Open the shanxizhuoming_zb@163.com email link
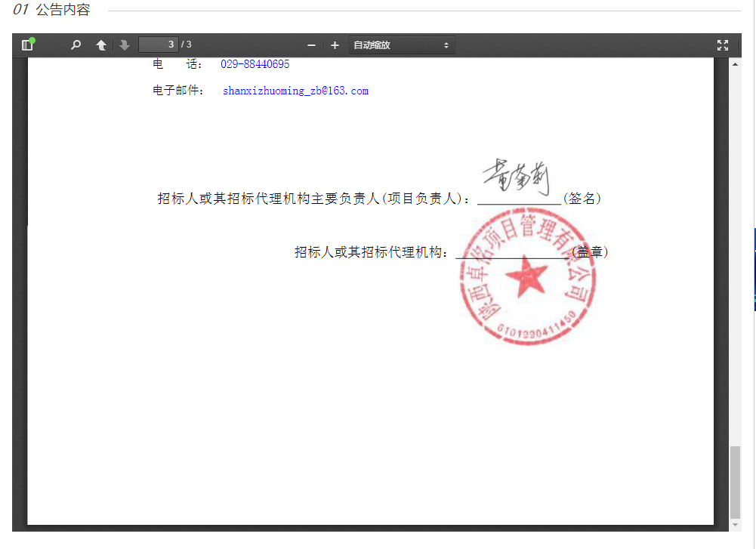This screenshot has height=549, width=756. click(x=295, y=91)
